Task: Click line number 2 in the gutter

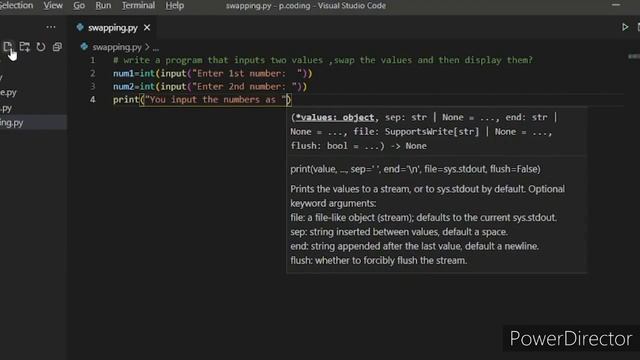Action: pyautogui.click(x=93, y=73)
